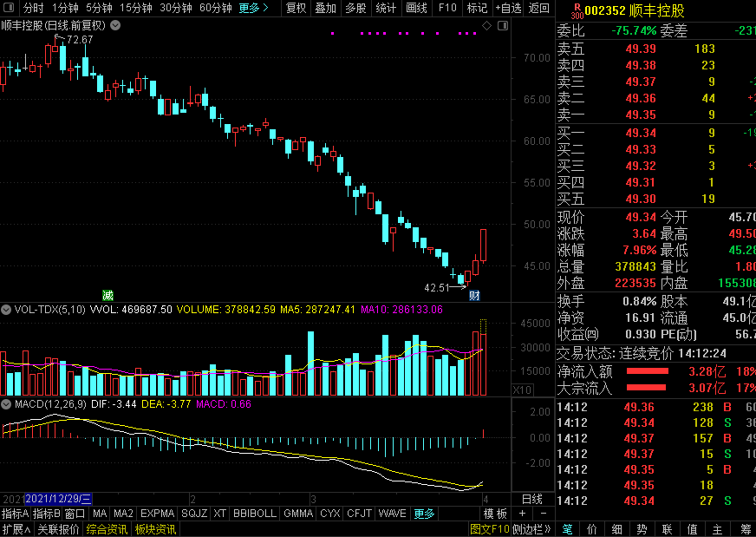Click the +自选 button
The image size is (756, 537).
508,8
